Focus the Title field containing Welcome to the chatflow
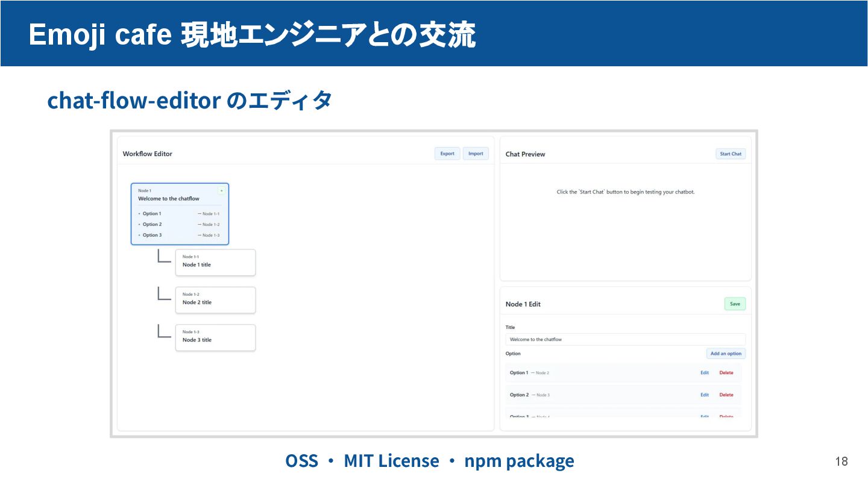This screenshot has height=488, width=868. (625, 339)
